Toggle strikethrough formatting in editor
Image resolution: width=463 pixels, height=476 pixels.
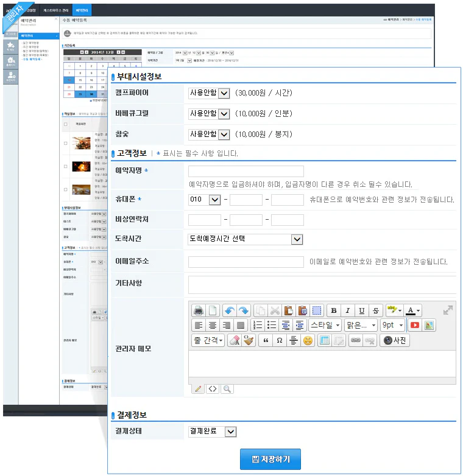pyautogui.click(x=376, y=310)
